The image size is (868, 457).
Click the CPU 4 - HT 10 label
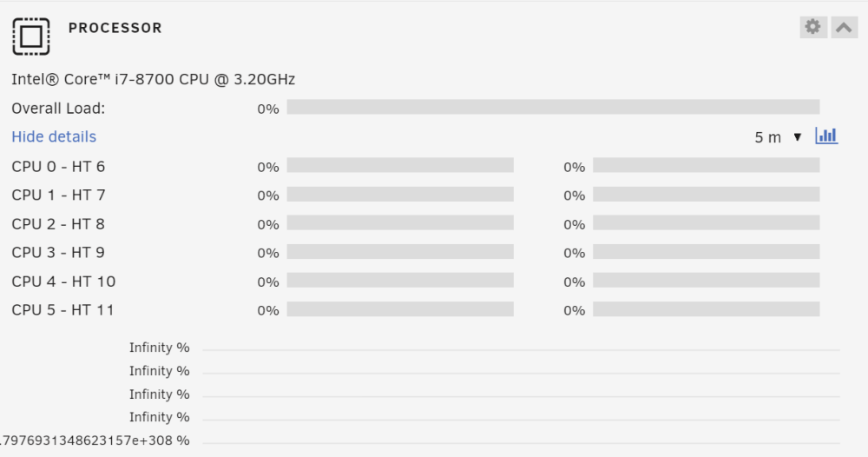tap(63, 282)
